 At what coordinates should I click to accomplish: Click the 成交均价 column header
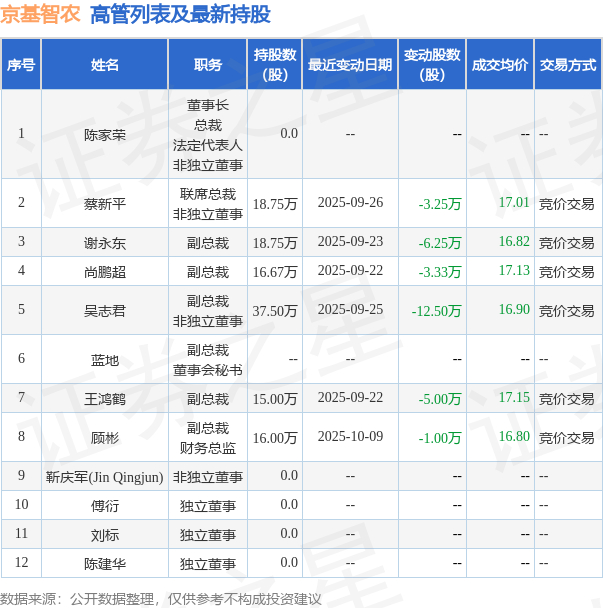[x=500, y=64]
